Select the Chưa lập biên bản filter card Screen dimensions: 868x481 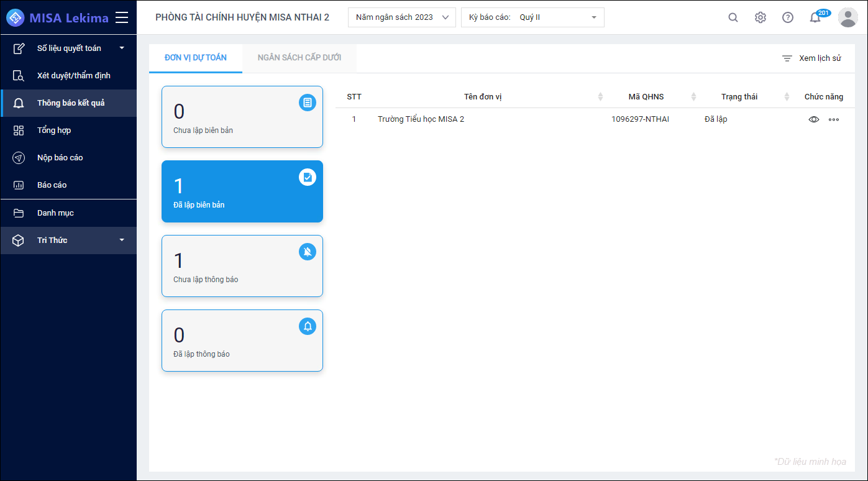[242, 117]
